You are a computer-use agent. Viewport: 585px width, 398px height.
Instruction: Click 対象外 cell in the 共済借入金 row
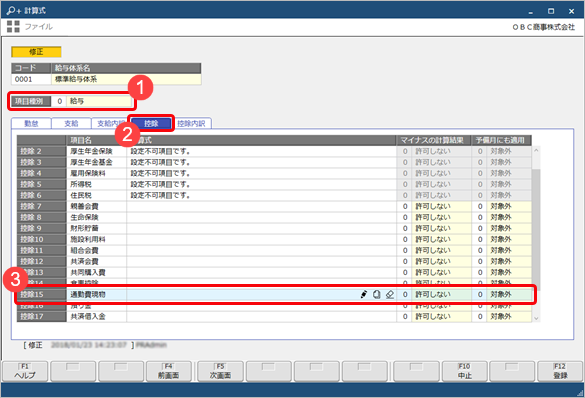509,316
